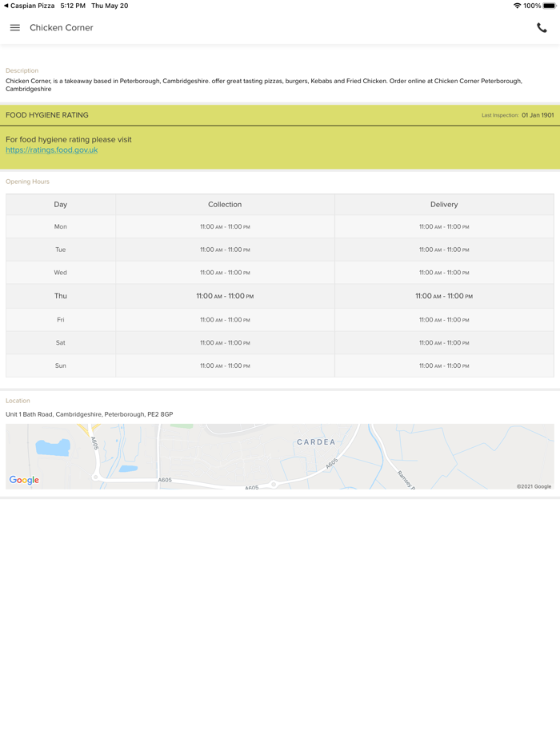Open the hamburger menu
Screen dimensions: 560x747
tap(14, 28)
